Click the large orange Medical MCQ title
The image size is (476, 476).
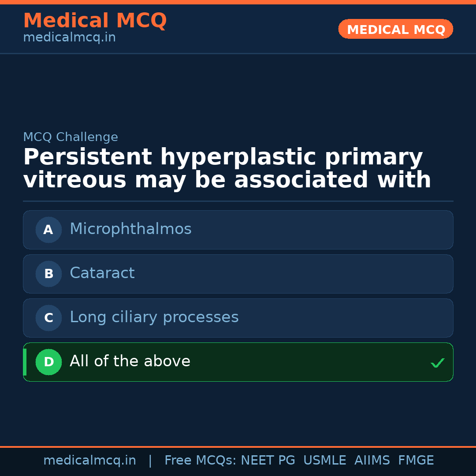(95, 21)
